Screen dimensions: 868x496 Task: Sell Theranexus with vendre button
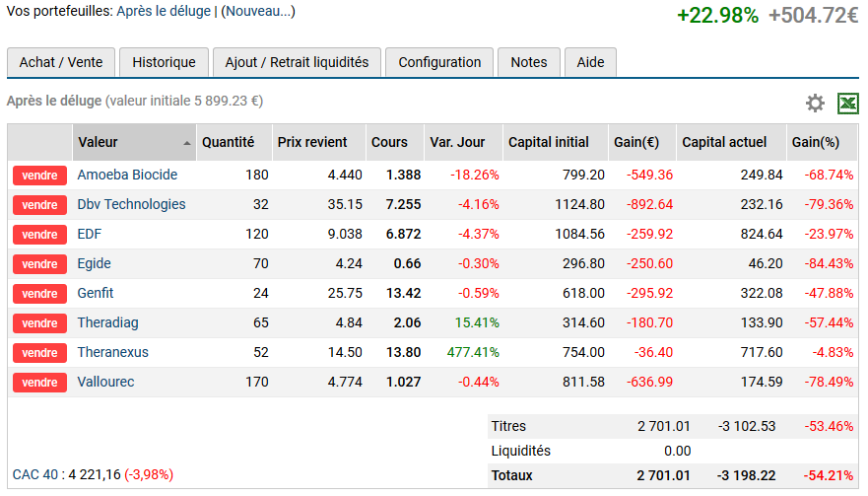point(39,352)
